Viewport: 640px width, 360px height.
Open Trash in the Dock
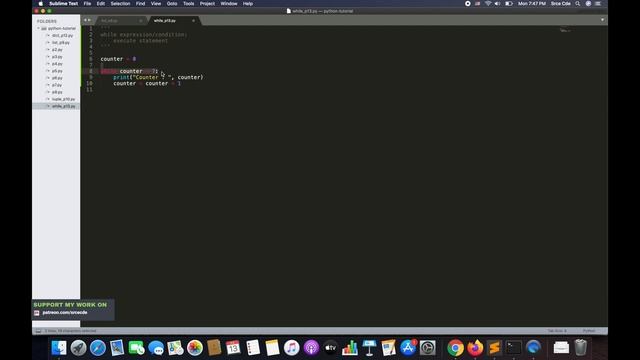tap(580, 348)
